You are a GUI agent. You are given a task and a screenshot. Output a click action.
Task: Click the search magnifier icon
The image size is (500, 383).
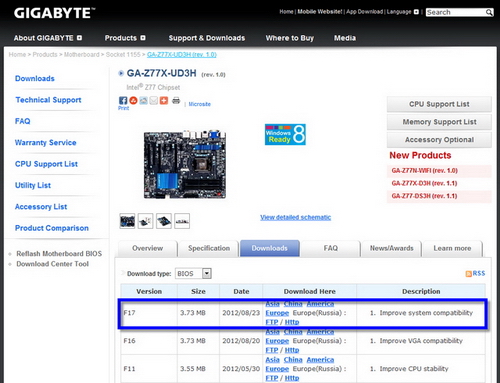click(489, 12)
